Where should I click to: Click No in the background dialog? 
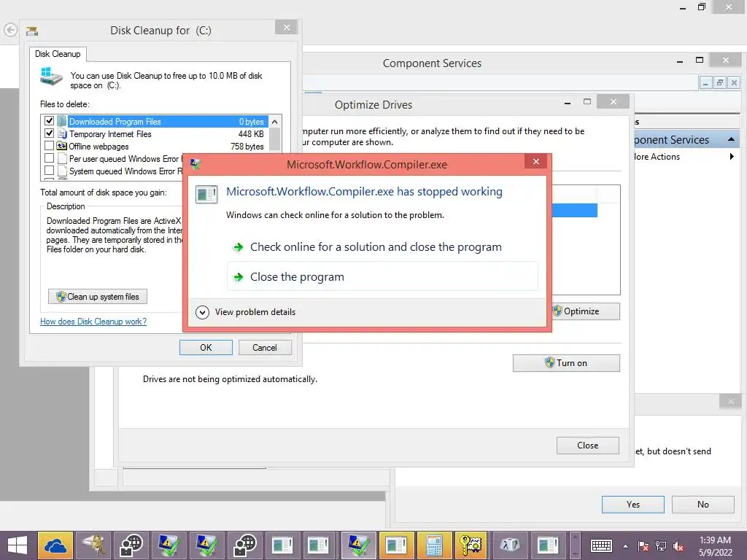tap(703, 505)
